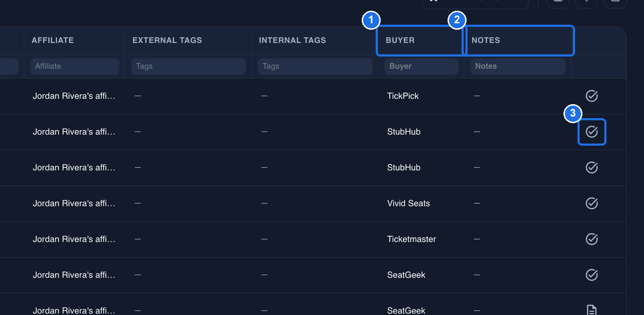Select the affiliate cell in the TickPick row

74,96
